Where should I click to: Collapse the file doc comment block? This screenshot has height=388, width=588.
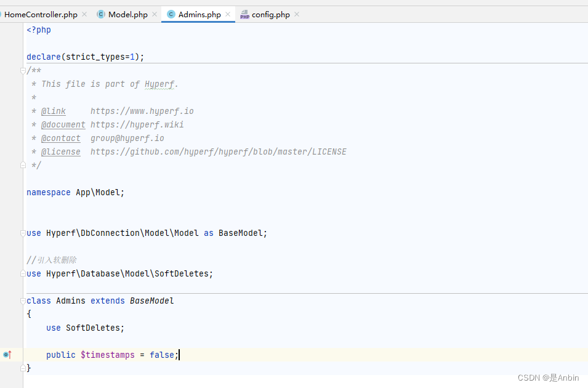tap(23, 70)
